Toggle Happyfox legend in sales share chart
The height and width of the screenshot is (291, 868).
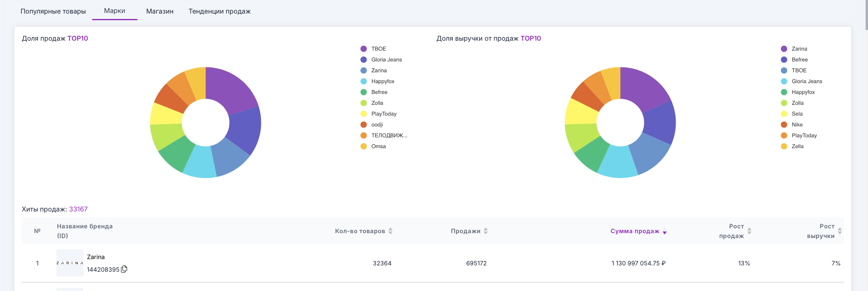[x=377, y=81]
